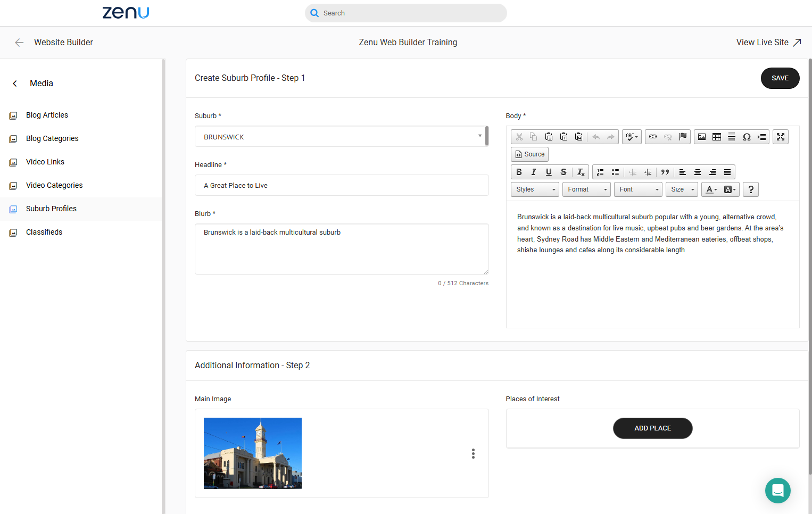Open the text color picker

(711, 189)
